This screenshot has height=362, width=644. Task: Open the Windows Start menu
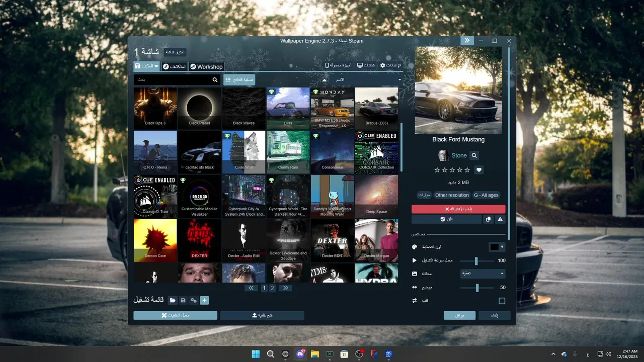[256, 354]
